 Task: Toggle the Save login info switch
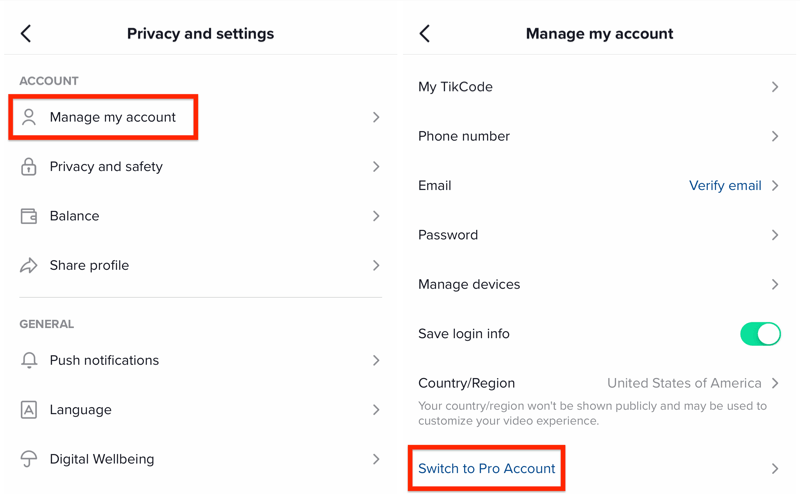760,334
